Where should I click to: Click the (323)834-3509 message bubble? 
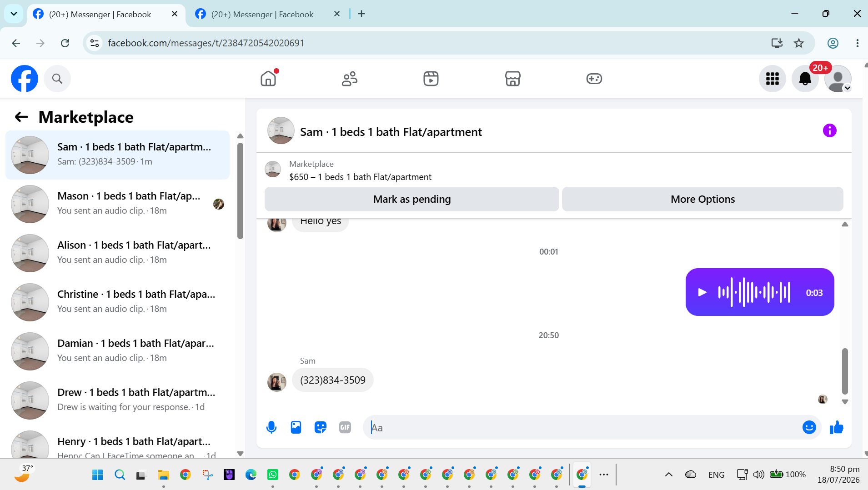[332, 380]
